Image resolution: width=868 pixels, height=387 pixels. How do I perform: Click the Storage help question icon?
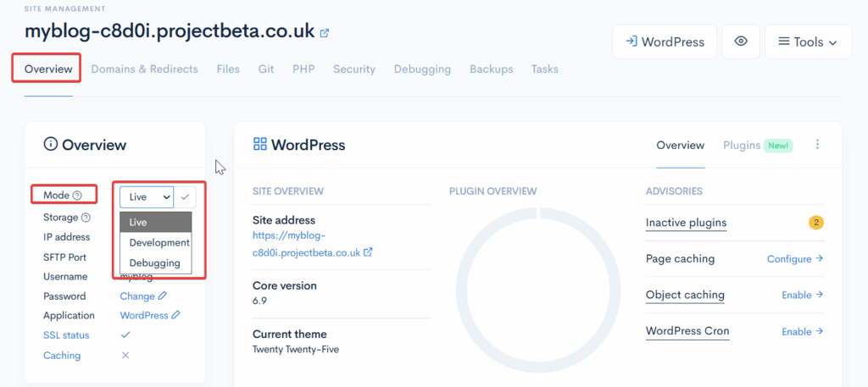pyautogui.click(x=86, y=218)
